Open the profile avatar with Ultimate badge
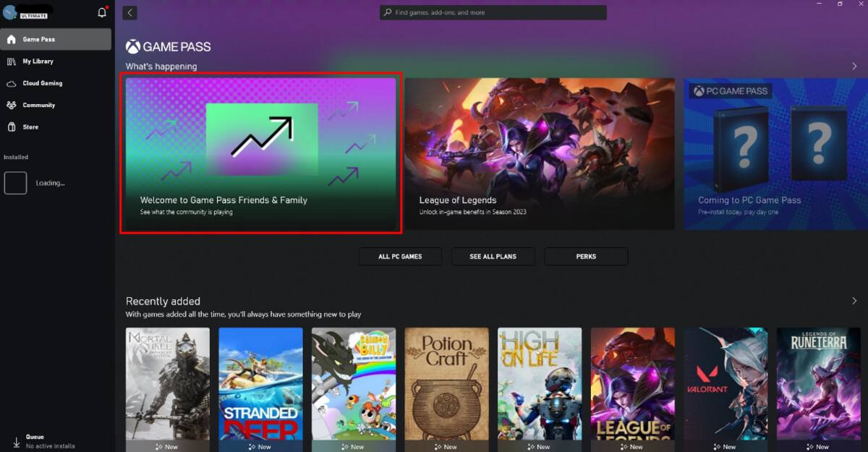Image resolution: width=868 pixels, height=452 pixels. [10, 12]
